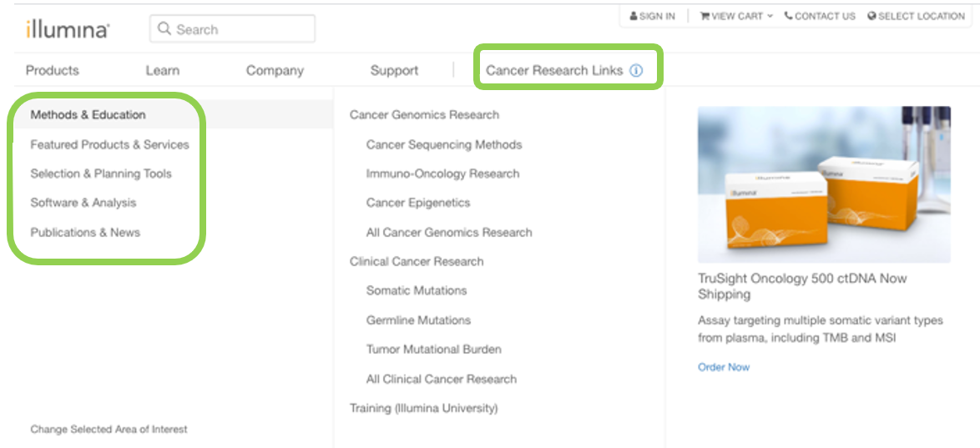Image resolution: width=980 pixels, height=448 pixels.
Task: Expand the View Cart dropdown arrow
Action: tap(770, 16)
